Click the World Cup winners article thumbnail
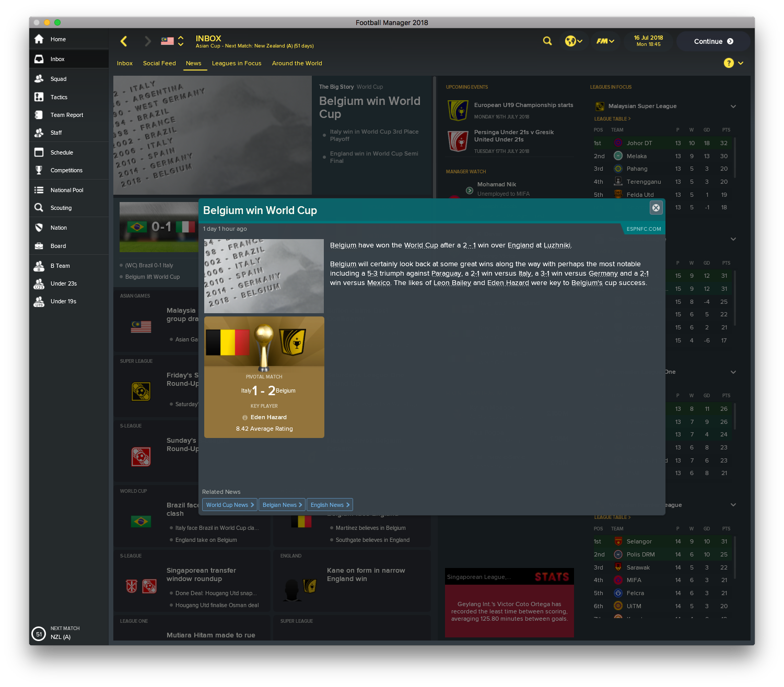The image size is (784, 687). click(264, 276)
